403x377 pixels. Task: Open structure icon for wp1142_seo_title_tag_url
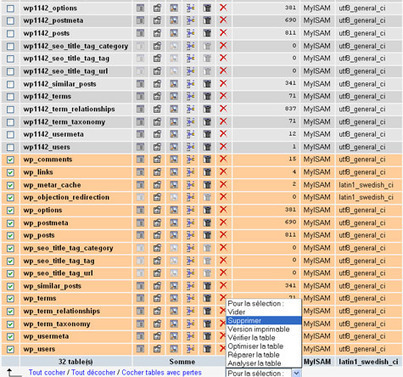157,71
